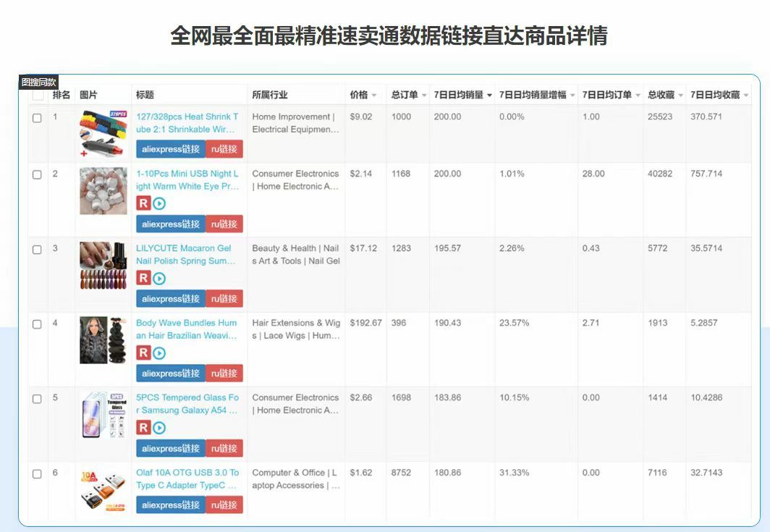Select the checkbox for rank 2 Mini USB Night Light

pos(37,175)
